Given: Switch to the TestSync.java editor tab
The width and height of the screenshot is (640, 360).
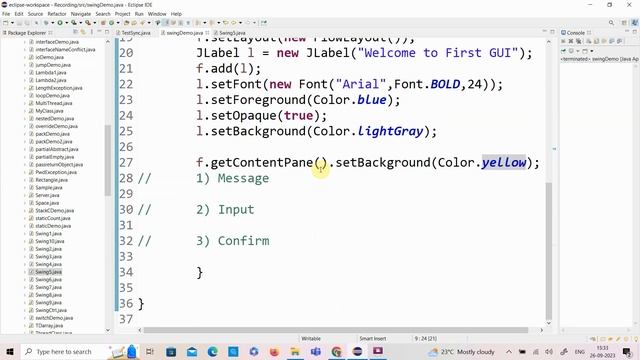Looking at the screenshot, I should coord(133,33).
